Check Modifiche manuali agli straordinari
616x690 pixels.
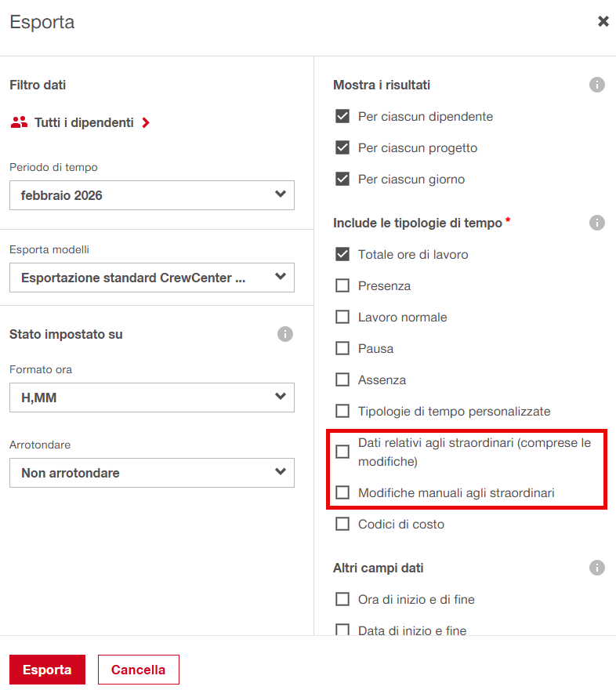point(342,492)
